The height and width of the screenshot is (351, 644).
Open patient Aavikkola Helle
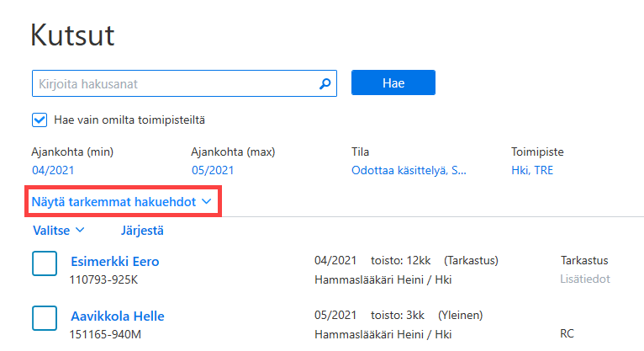point(118,316)
